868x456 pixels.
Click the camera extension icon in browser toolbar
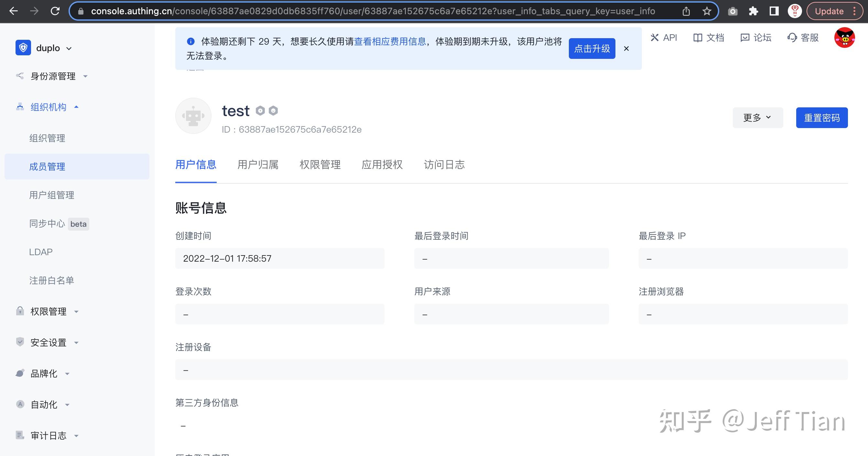[733, 11]
